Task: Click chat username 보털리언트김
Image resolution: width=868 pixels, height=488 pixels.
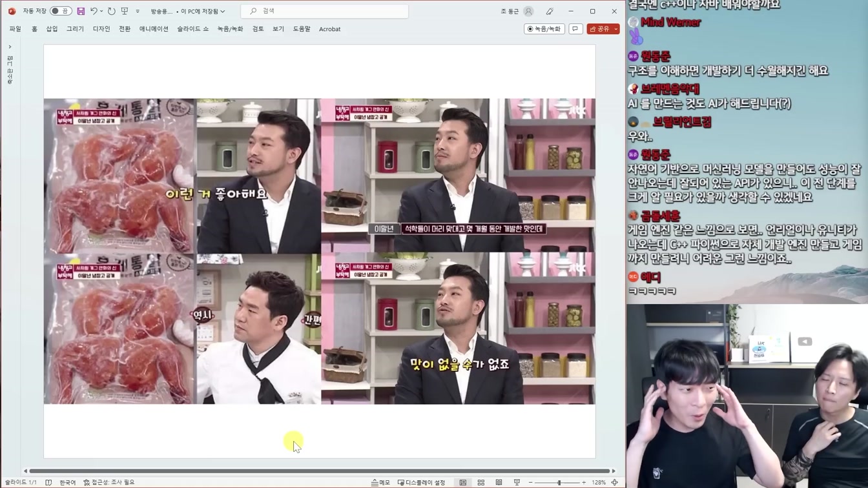Action: click(682, 121)
